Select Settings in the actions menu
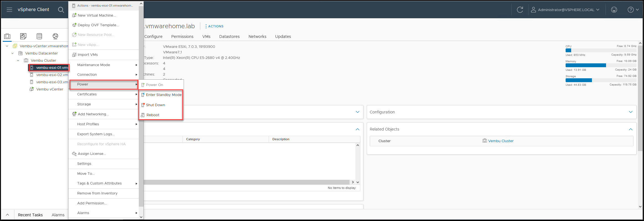This screenshot has height=221, width=644. click(x=104, y=163)
